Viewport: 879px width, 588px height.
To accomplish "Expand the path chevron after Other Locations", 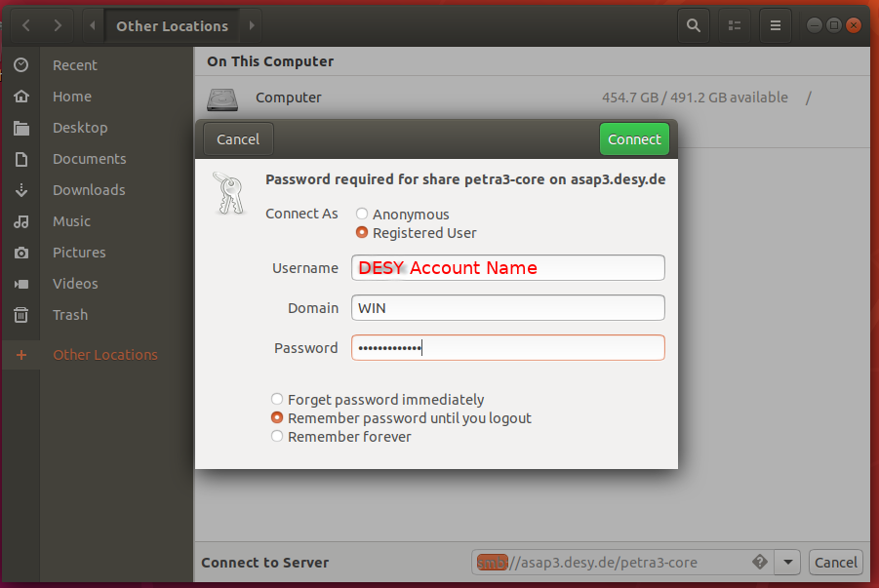I will [x=251, y=24].
